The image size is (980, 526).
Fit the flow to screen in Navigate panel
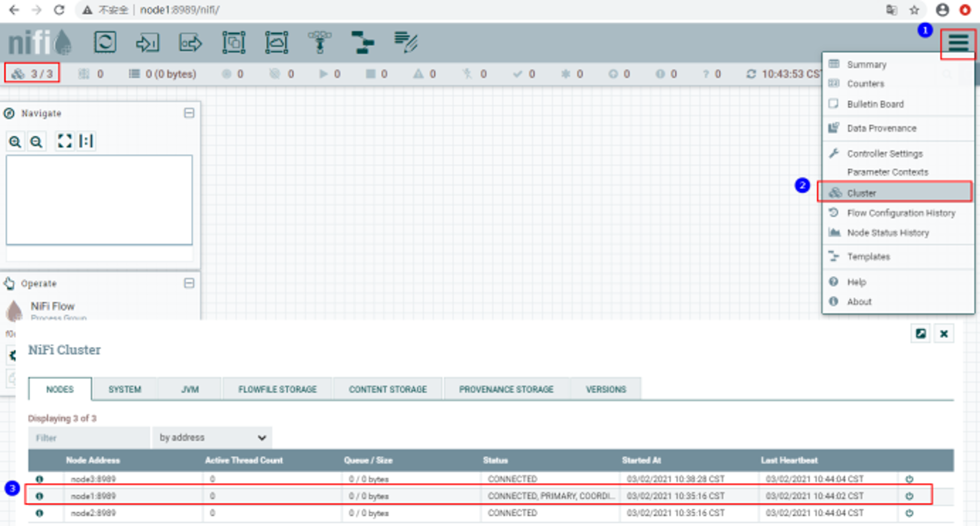click(65, 141)
